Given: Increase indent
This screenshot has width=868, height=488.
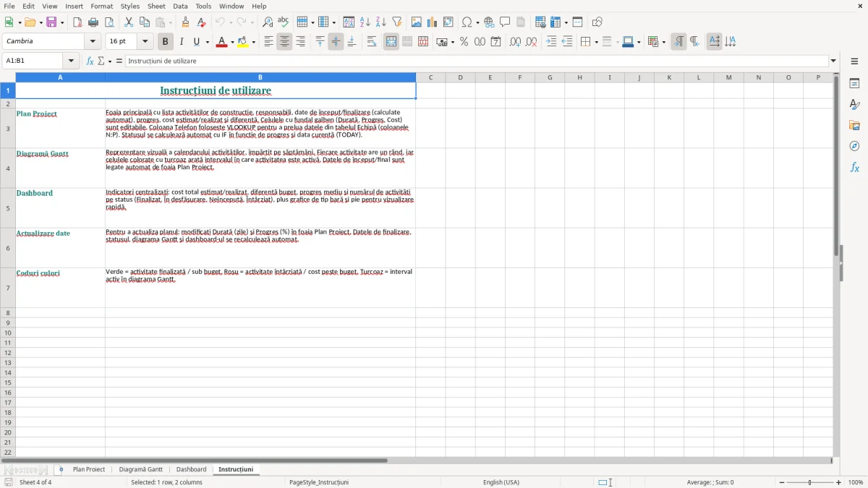Looking at the screenshot, I should pos(551,42).
